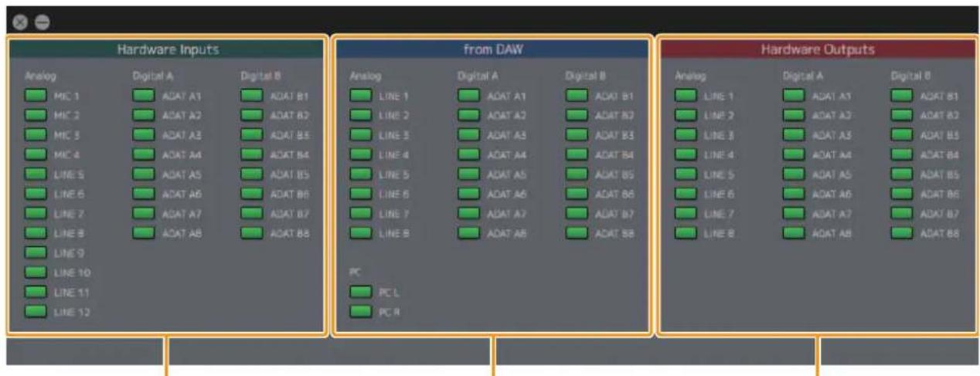Toggle ADAT A5 in Hardware Inputs
The width and height of the screenshot is (980, 376).
pos(144,174)
